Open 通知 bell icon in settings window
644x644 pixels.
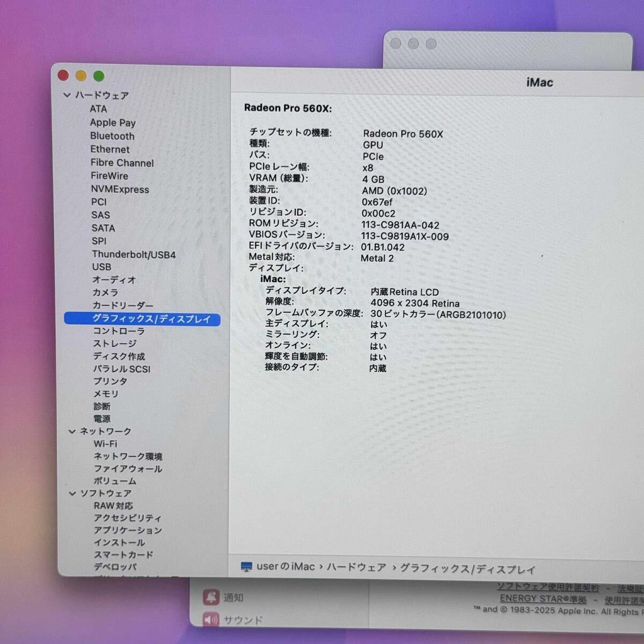click(211, 597)
